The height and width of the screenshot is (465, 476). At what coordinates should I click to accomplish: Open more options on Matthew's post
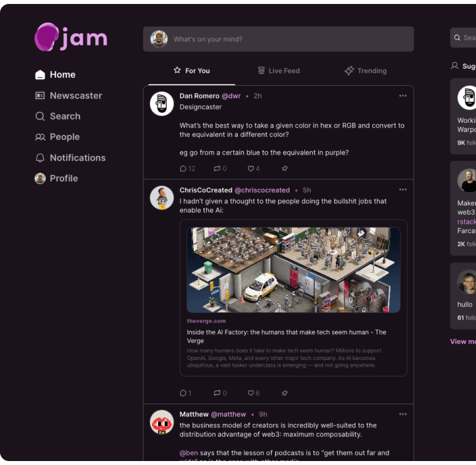click(x=403, y=414)
